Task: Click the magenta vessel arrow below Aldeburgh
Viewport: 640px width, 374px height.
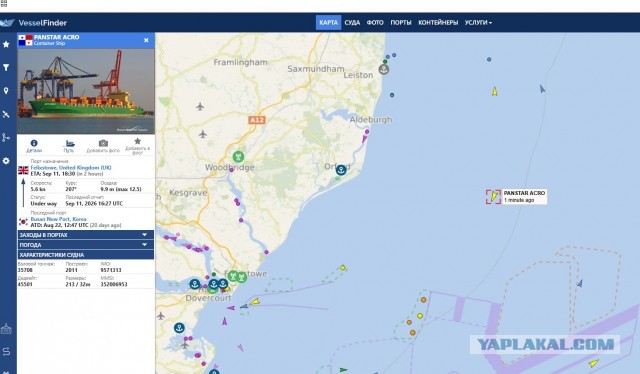Action: [364, 139]
